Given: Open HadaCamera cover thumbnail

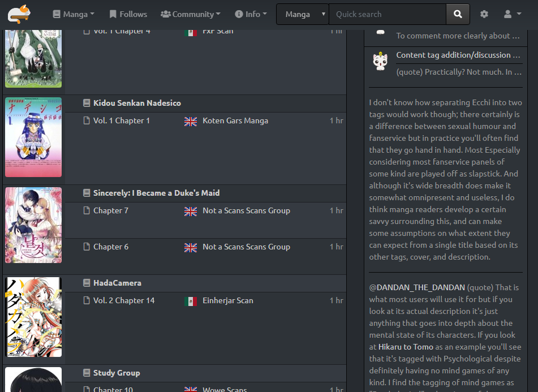Looking at the screenshot, I should 33,317.
